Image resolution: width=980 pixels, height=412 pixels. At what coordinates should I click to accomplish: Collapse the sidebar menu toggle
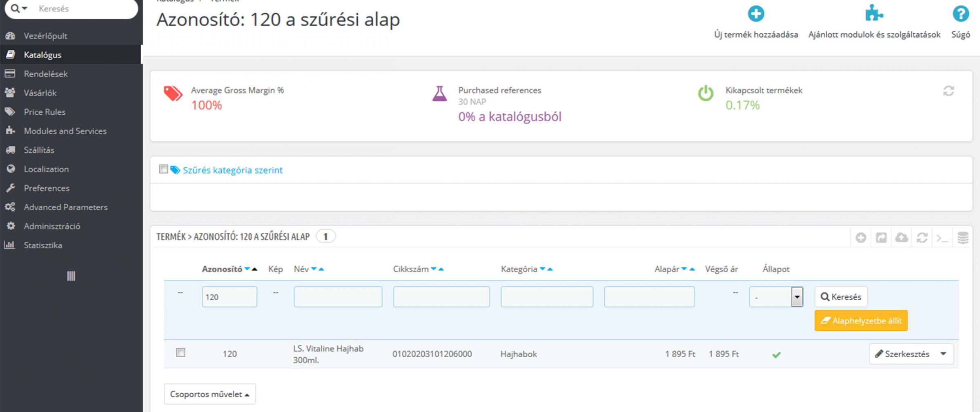(71, 276)
